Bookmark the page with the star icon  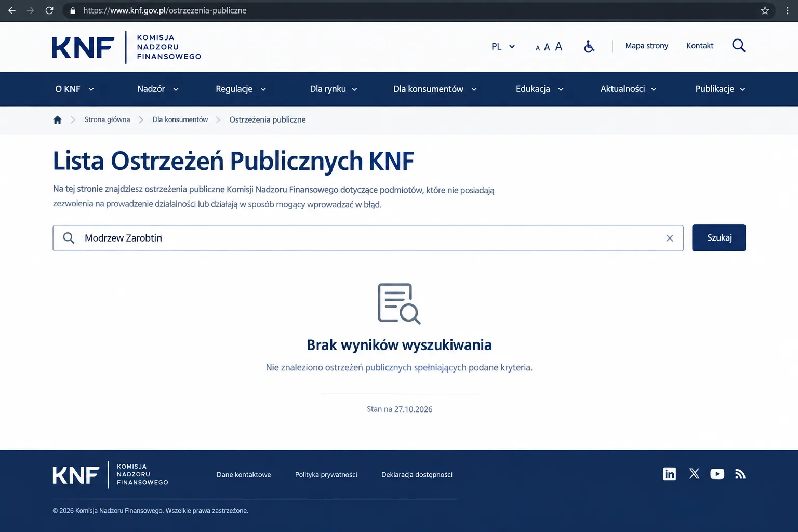point(765,10)
